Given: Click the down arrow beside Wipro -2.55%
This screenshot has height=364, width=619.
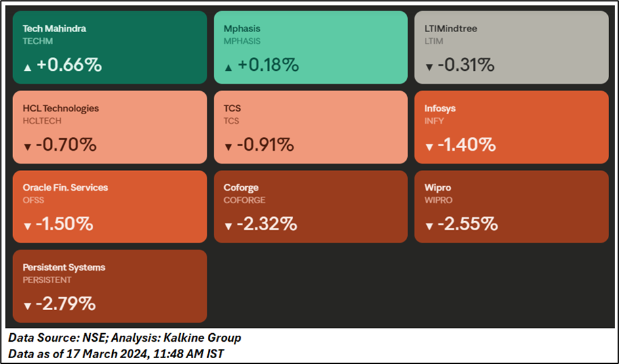Looking at the screenshot, I should point(429,226).
